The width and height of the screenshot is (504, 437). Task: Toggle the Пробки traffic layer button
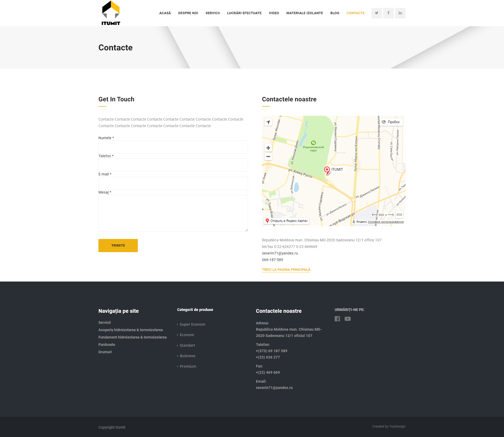click(x=391, y=122)
